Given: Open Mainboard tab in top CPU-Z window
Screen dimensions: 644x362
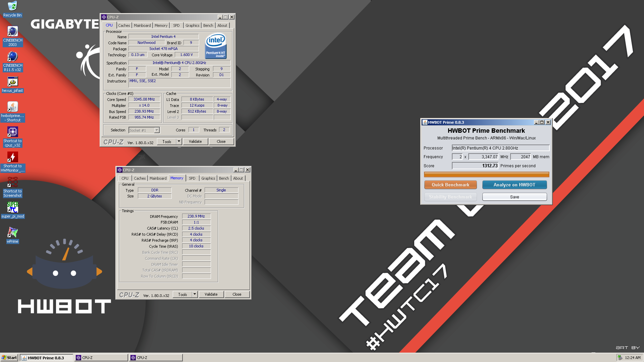Looking at the screenshot, I should coord(142,25).
